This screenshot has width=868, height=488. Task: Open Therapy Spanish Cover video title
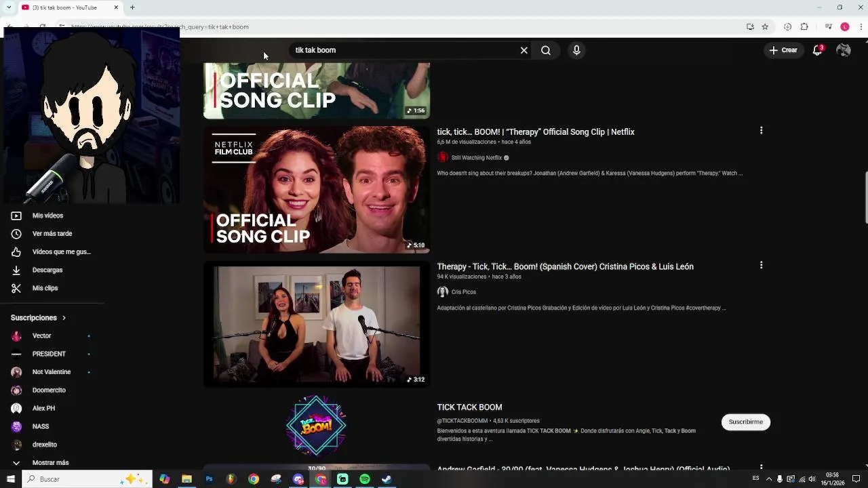(565, 267)
